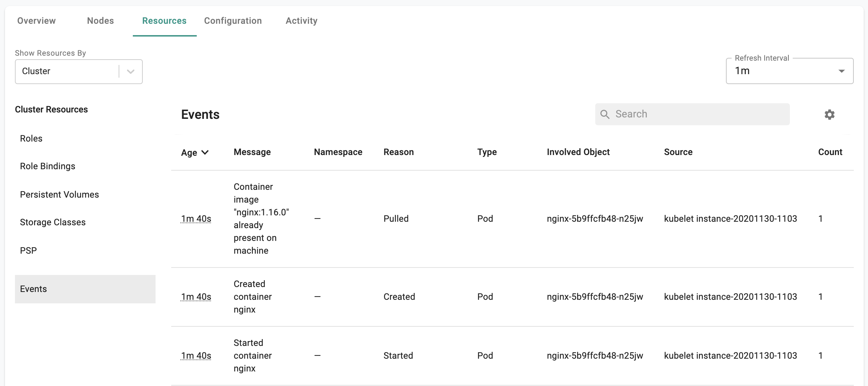Click age 1m 40s in Pulled row
The image size is (868, 386).
coord(196,219)
